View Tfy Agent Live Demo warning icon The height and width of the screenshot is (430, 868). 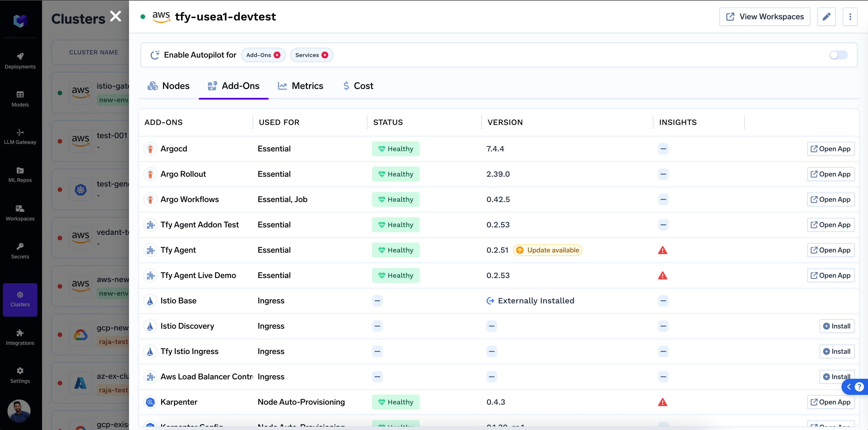[662, 275]
